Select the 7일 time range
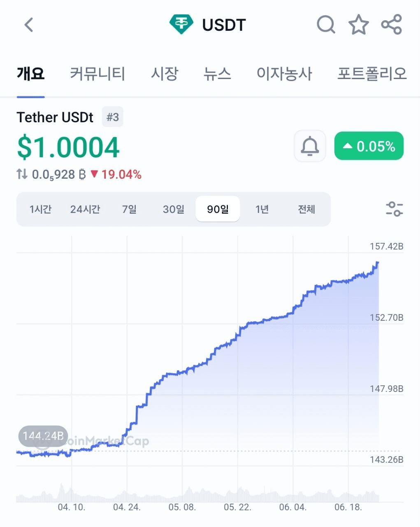The height and width of the screenshot is (527, 420). click(x=129, y=209)
